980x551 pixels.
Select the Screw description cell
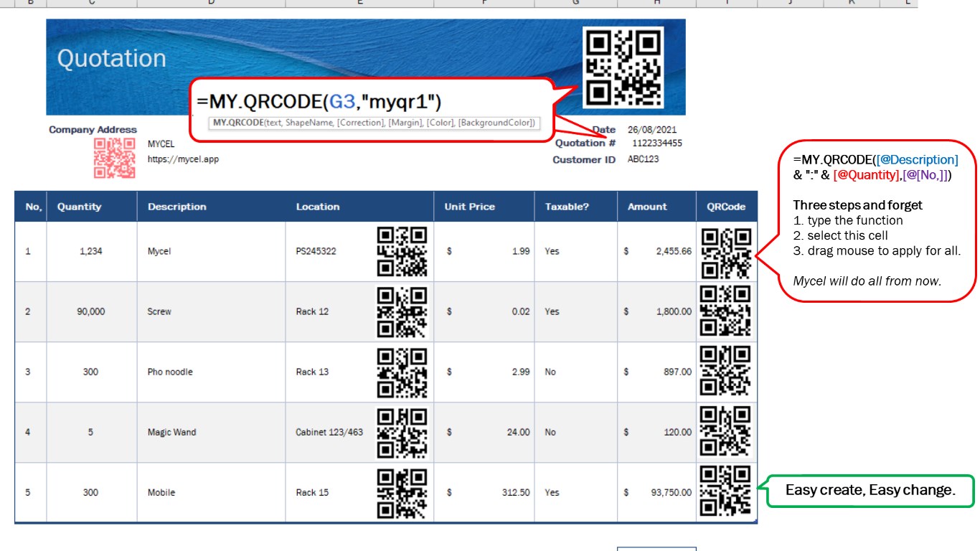click(x=211, y=312)
